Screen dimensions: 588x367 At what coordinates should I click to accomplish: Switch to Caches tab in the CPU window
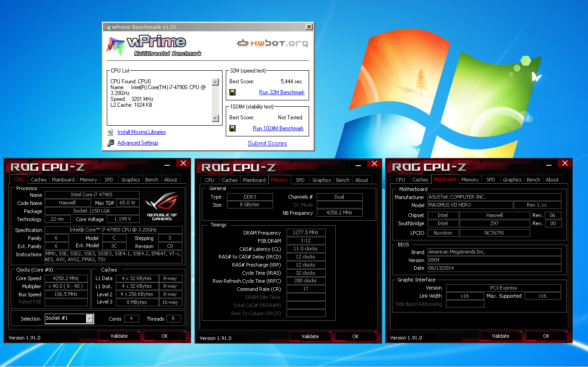point(39,180)
